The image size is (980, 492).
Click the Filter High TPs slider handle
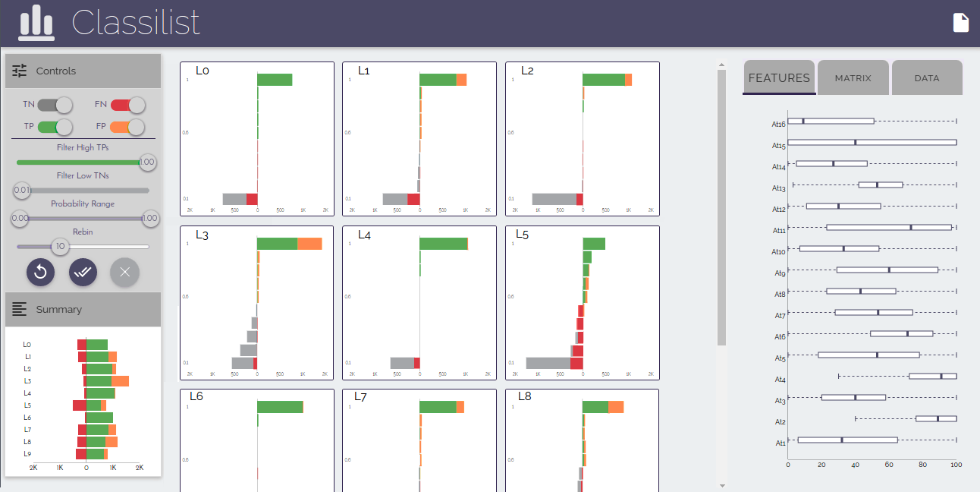[147, 162]
